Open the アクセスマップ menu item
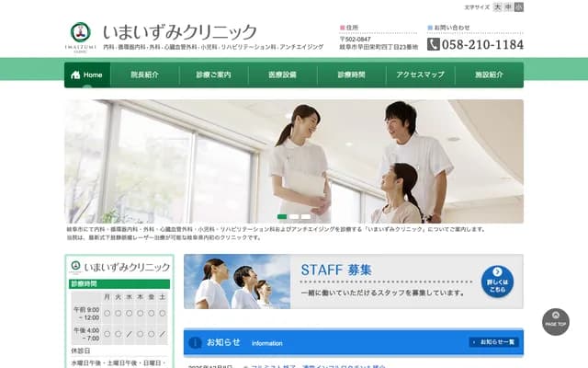This screenshot has height=368, width=588. (421, 75)
